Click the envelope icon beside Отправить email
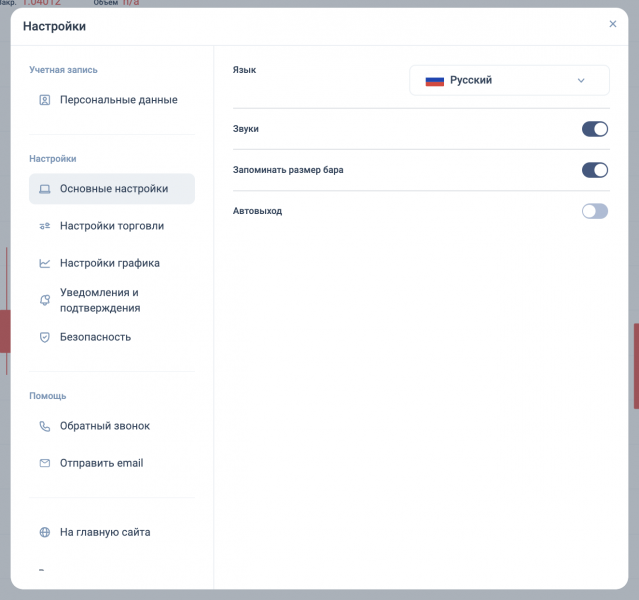 click(44, 463)
